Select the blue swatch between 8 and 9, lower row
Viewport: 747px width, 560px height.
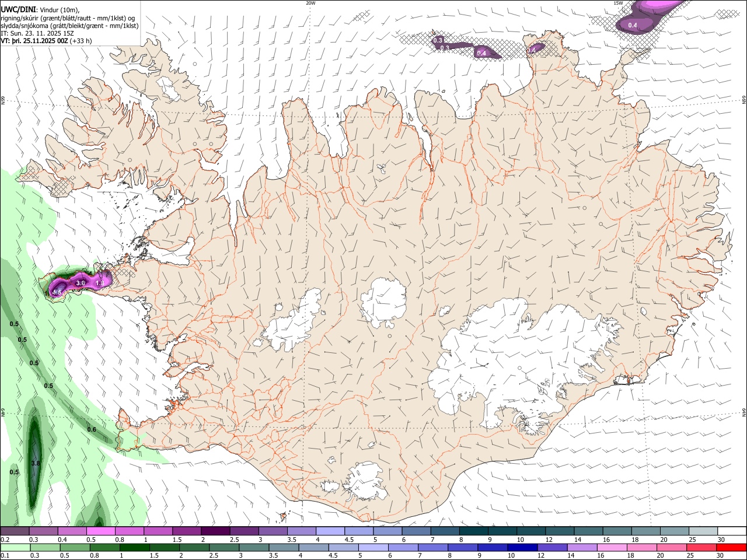[462, 548]
